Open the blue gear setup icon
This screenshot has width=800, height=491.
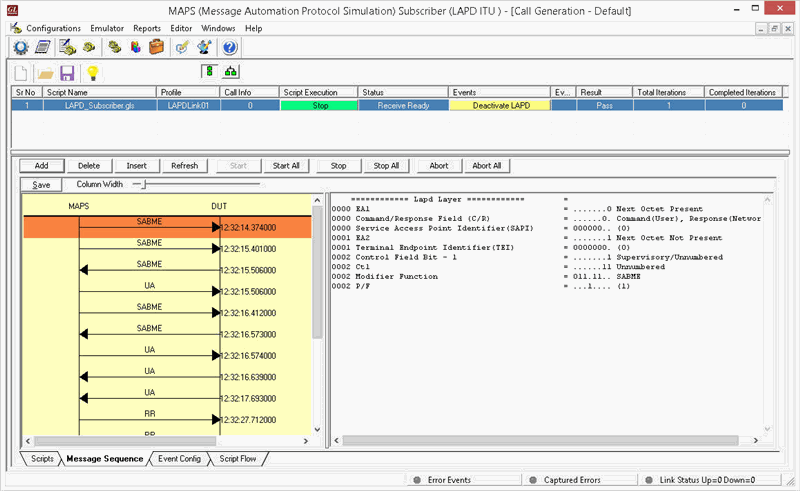click(x=21, y=47)
